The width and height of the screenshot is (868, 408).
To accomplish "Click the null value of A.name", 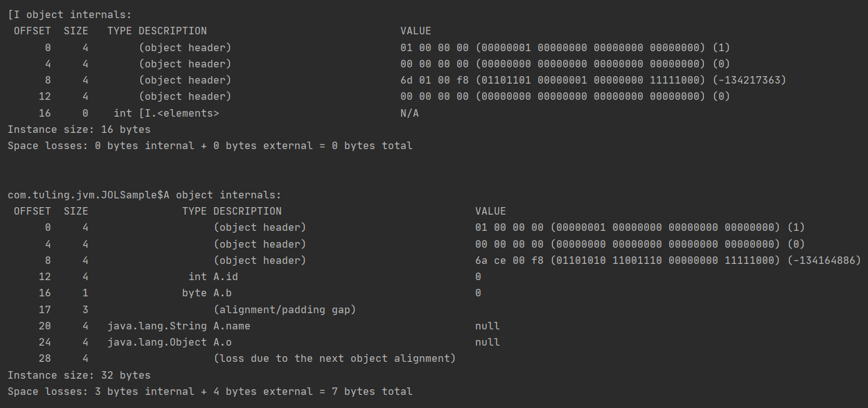I will point(488,326).
